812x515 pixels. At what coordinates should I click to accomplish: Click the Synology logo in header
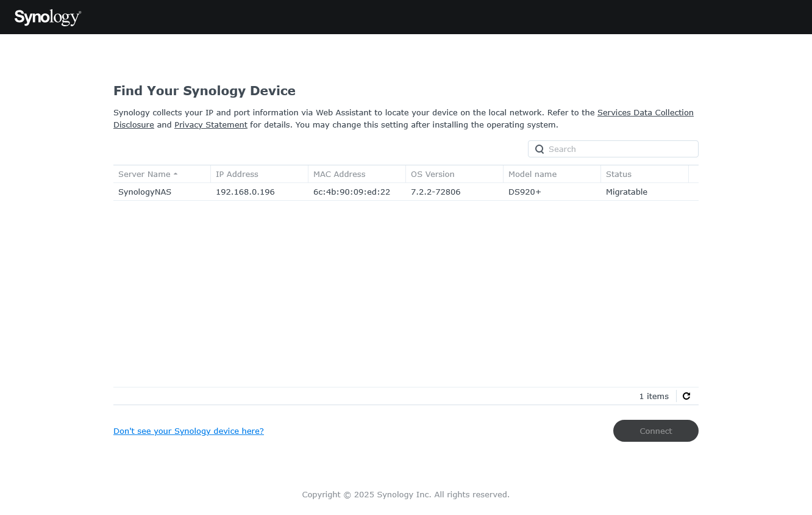(x=48, y=17)
